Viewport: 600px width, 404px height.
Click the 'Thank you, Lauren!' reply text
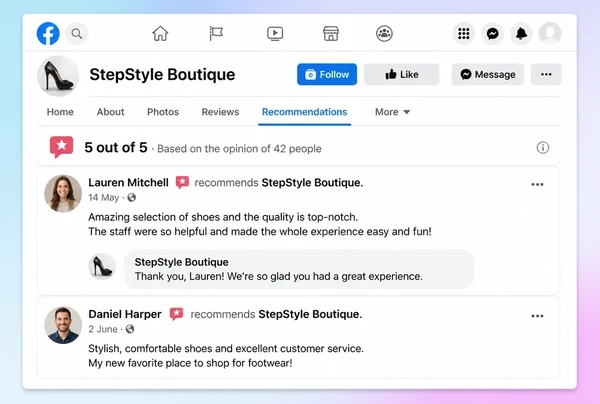[279, 276]
